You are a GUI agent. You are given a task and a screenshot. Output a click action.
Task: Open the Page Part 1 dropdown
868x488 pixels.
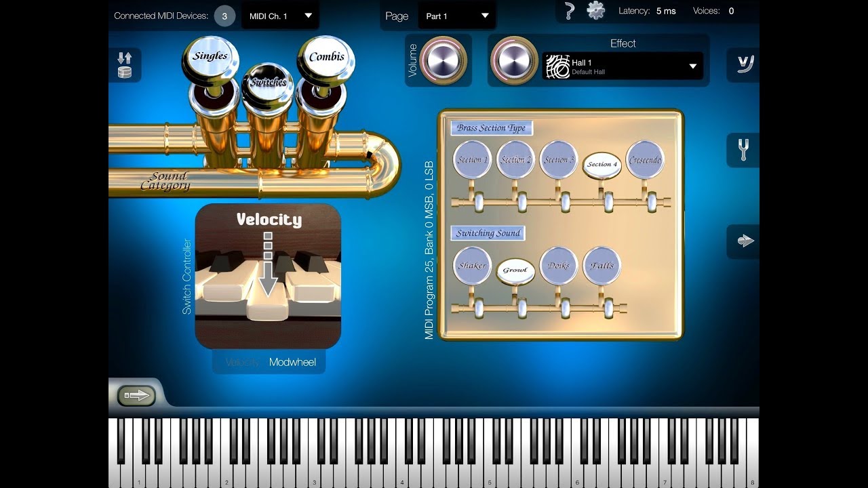pyautogui.click(x=456, y=16)
